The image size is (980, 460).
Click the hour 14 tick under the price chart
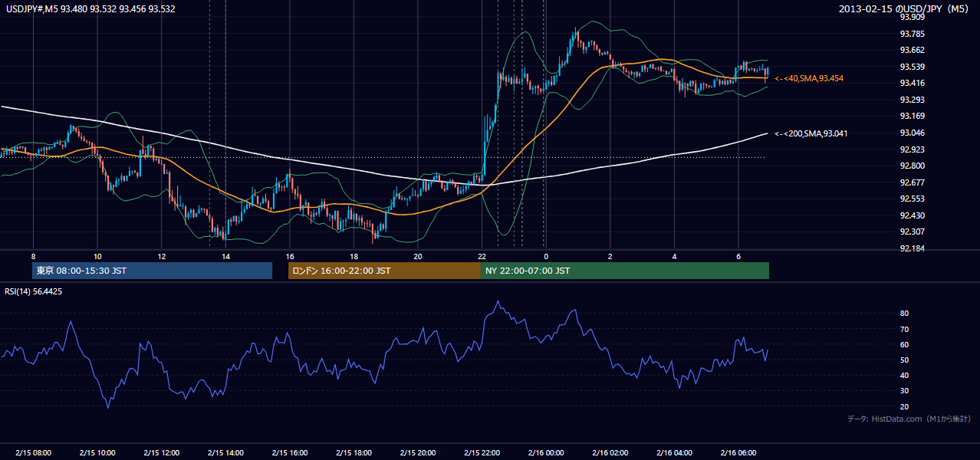coord(225,256)
